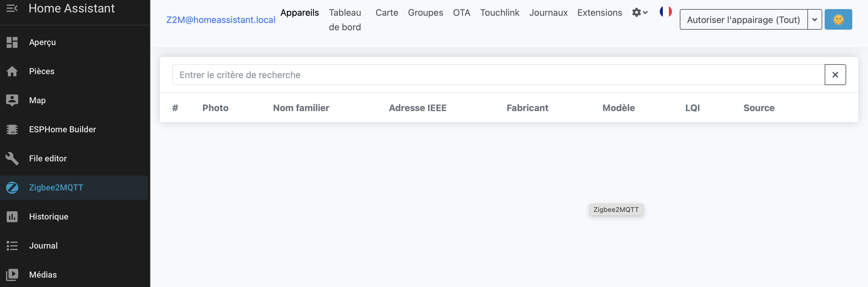This screenshot has width=868, height=287.
Task: Sort by LQI column
Action: [693, 108]
